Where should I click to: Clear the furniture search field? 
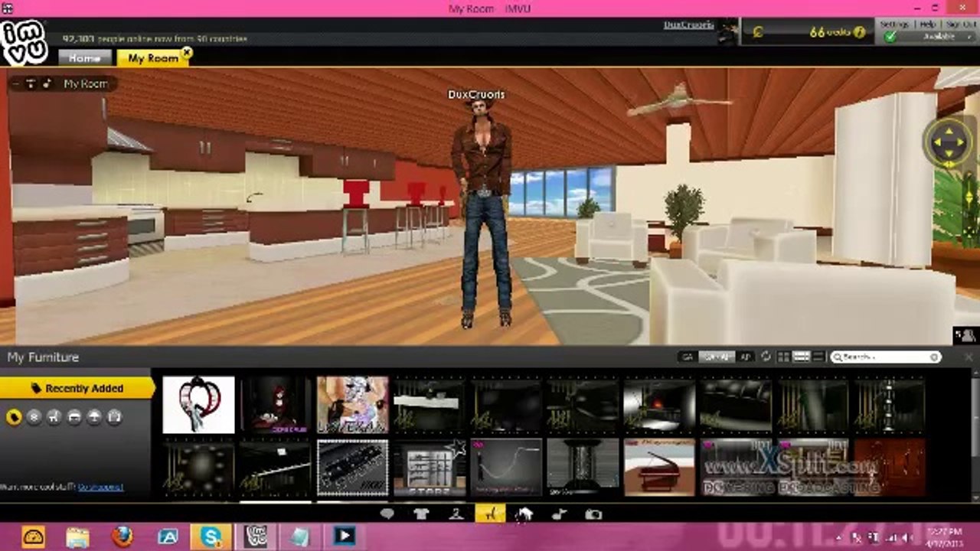(x=934, y=357)
